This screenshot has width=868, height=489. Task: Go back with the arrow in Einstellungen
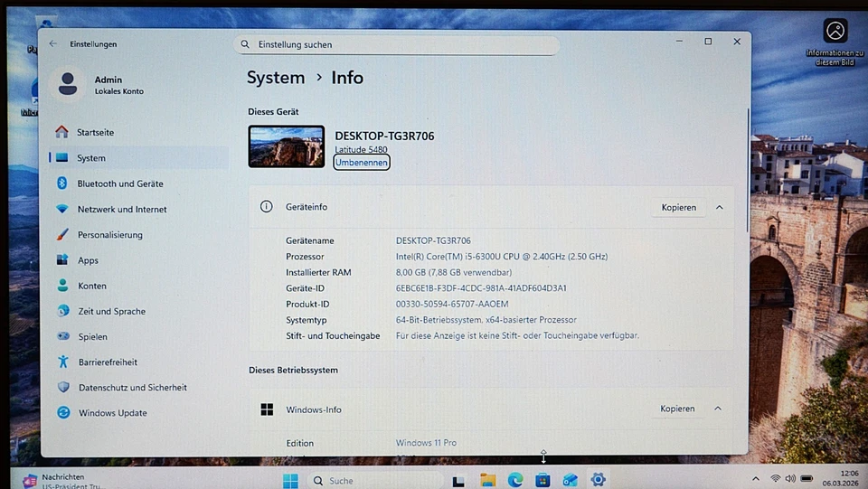click(x=52, y=43)
